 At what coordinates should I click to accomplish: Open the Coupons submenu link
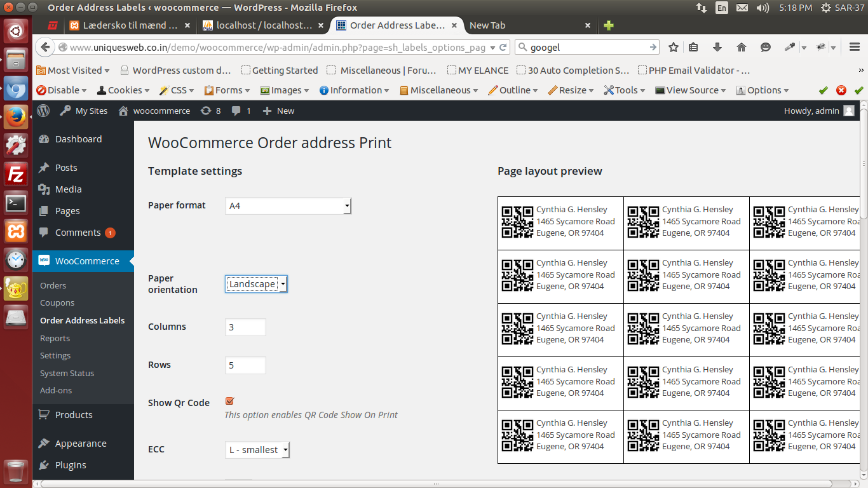pyautogui.click(x=57, y=303)
